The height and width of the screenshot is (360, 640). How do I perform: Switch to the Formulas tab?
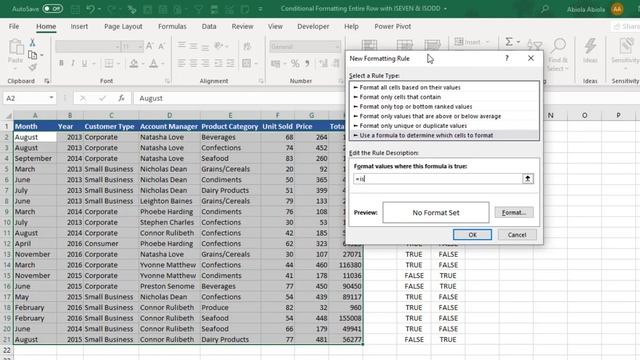[172, 26]
